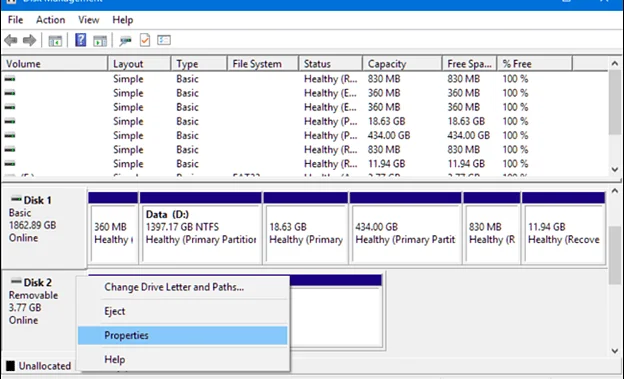This screenshot has height=379, width=624.
Task: Click Simple layout cell in 434.00 GB row
Action: click(128, 135)
